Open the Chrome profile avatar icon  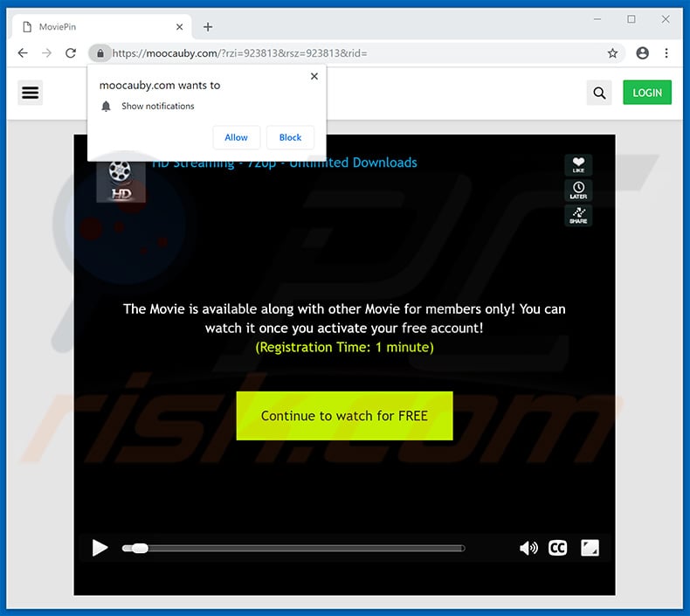pos(643,53)
